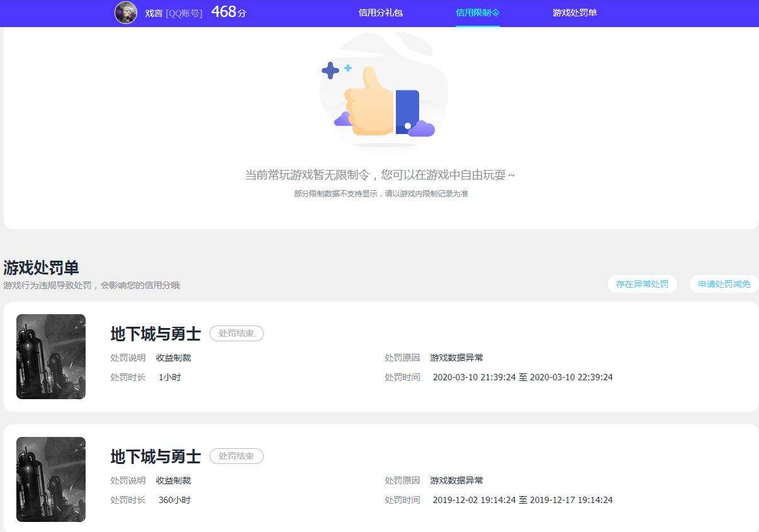Click the 部分限制数据不支持显示 note
The height and width of the screenshot is (532, 759).
[381, 193]
